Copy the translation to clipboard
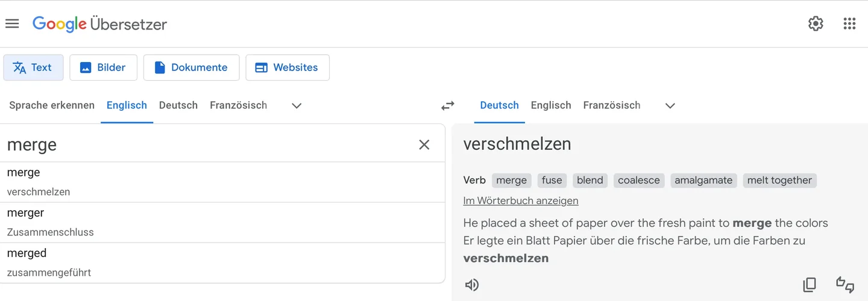This screenshot has height=301, width=868. point(810,285)
